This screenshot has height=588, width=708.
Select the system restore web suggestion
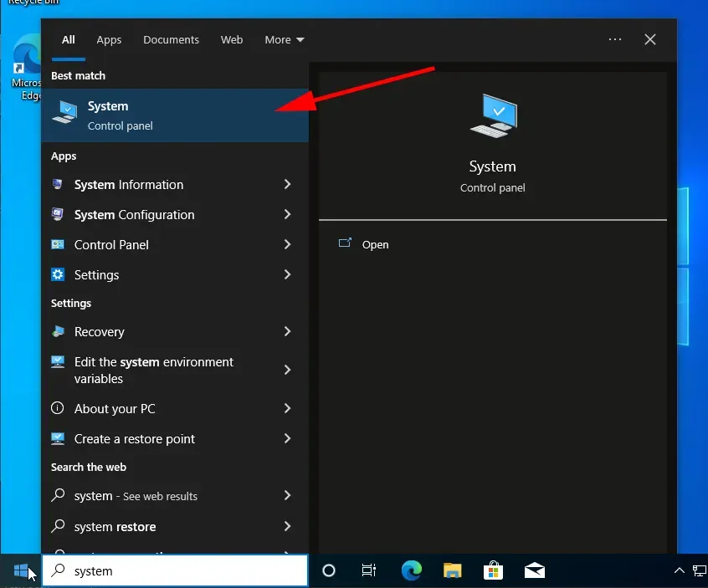point(175,527)
